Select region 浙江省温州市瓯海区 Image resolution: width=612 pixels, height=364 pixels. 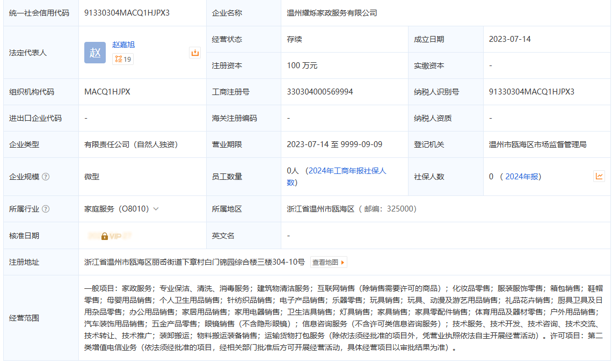(x=320, y=209)
